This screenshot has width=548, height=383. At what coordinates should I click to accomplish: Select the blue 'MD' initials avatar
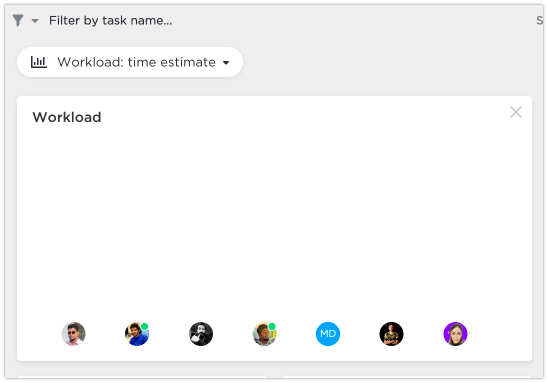[328, 334]
